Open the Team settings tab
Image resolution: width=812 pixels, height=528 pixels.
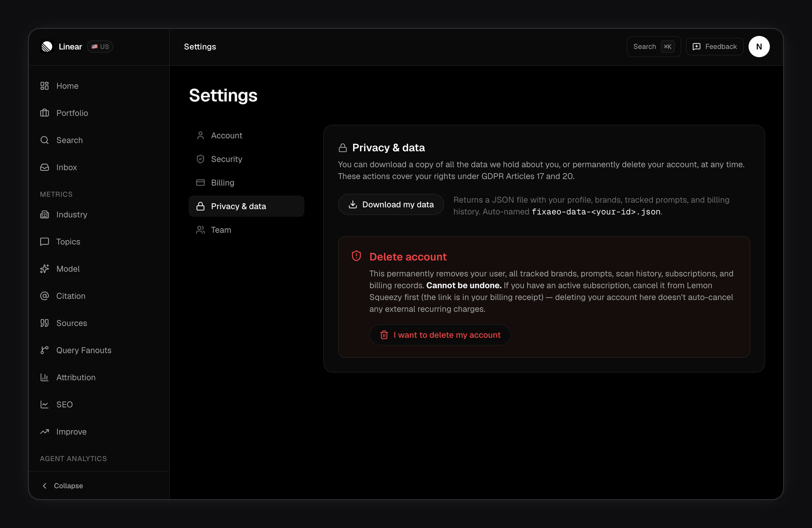coord(246,230)
